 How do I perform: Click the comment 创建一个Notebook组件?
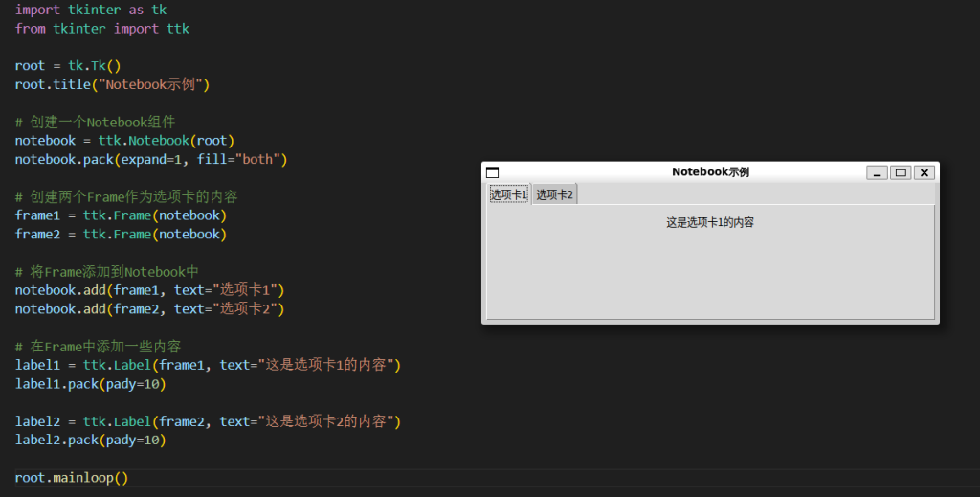[95, 122]
